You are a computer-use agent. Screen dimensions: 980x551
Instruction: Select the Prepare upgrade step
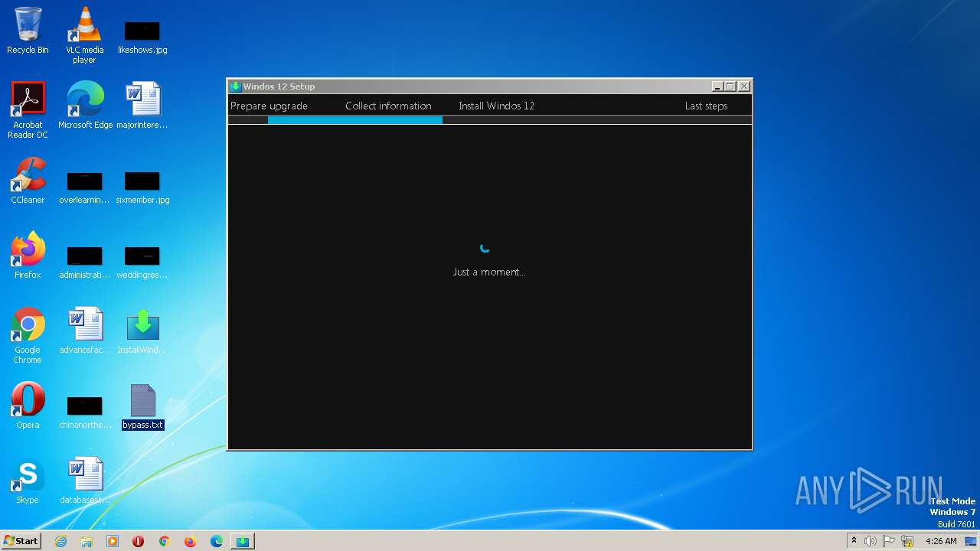tap(269, 106)
